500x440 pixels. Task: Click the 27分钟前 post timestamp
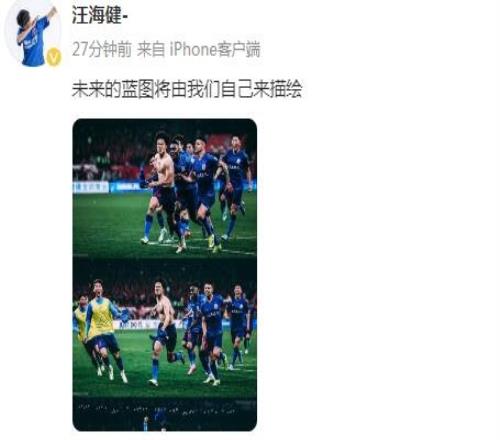[102, 50]
